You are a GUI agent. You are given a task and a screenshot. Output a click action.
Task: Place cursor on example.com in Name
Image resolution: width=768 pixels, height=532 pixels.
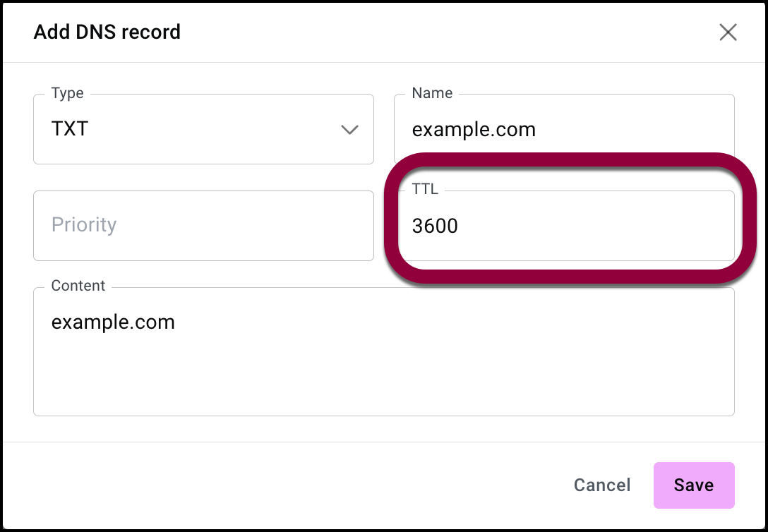(x=474, y=130)
